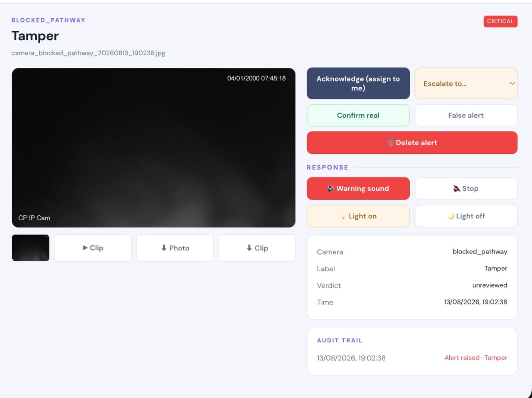Click the AUDIT TRAIL heading
The height and width of the screenshot is (398, 532).
tap(340, 341)
